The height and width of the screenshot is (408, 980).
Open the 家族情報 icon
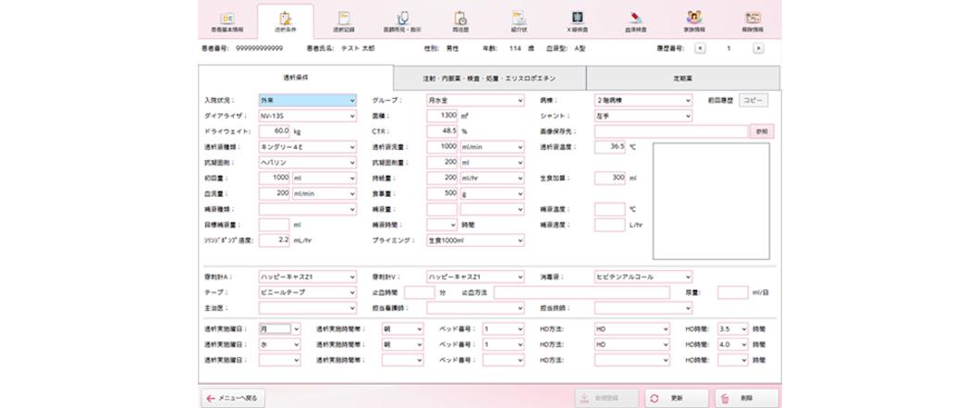(x=692, y=20)
